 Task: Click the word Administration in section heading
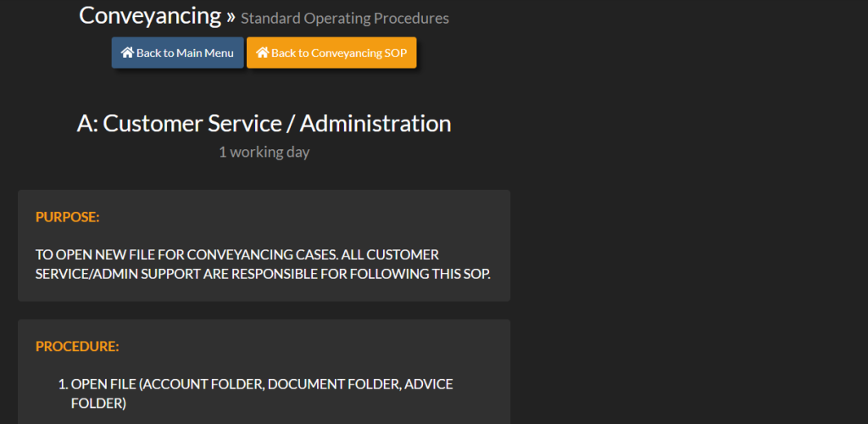[x=376, y=124]
